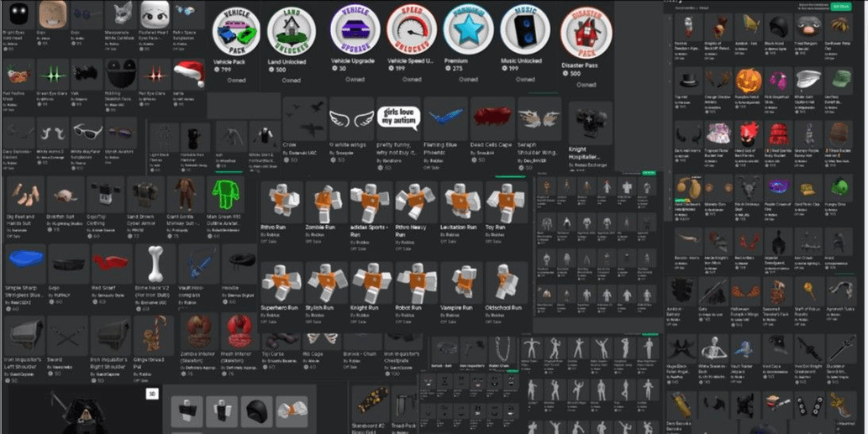Select the Dead Cells Cape item
The width and height of the screenshot is (868, 434).
(x=492, y=119)
